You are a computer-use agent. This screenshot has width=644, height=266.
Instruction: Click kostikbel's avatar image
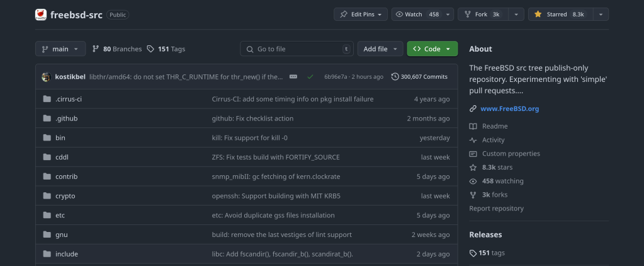46,77
